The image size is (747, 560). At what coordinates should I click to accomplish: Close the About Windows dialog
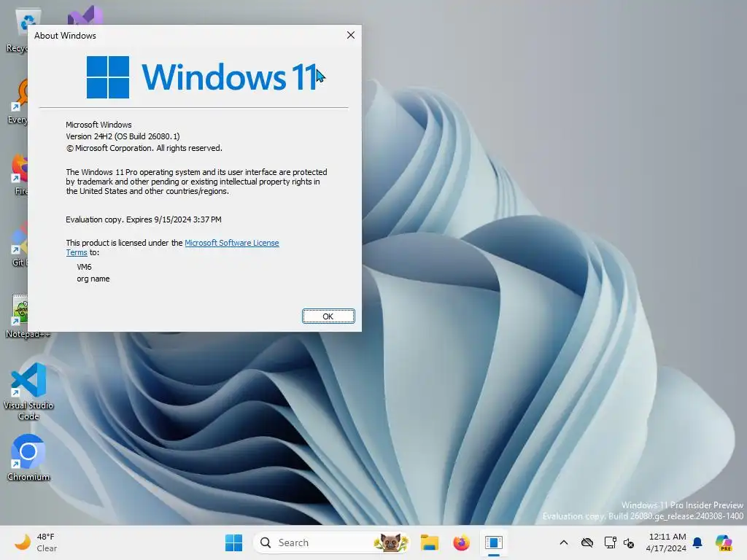pos(351,35)
